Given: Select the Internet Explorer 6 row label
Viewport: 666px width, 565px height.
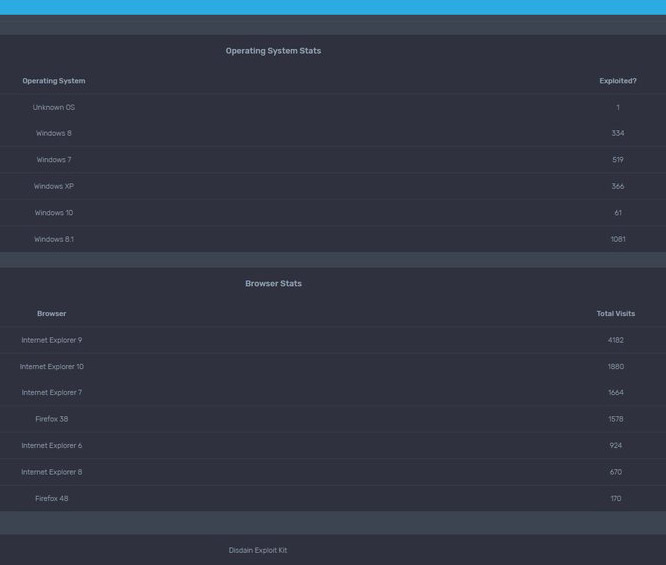Looking at the screenshot, I should point(51,445).
